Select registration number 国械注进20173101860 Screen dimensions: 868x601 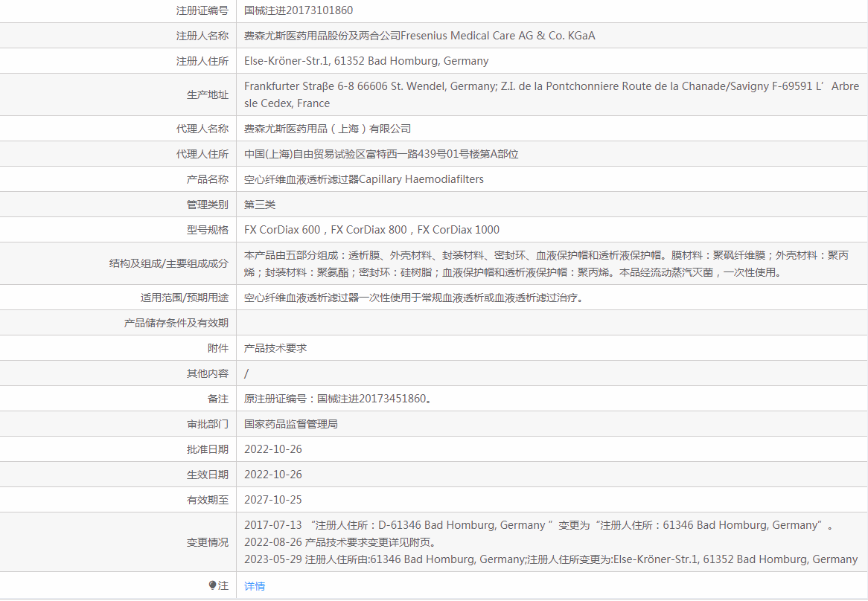tap(299, 10)
